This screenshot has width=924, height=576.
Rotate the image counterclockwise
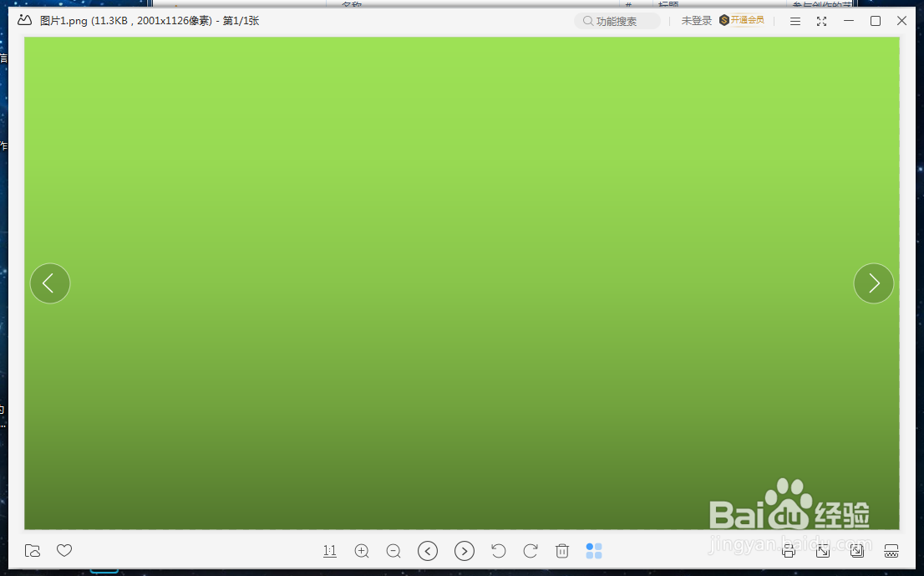(x=499, y=551)
